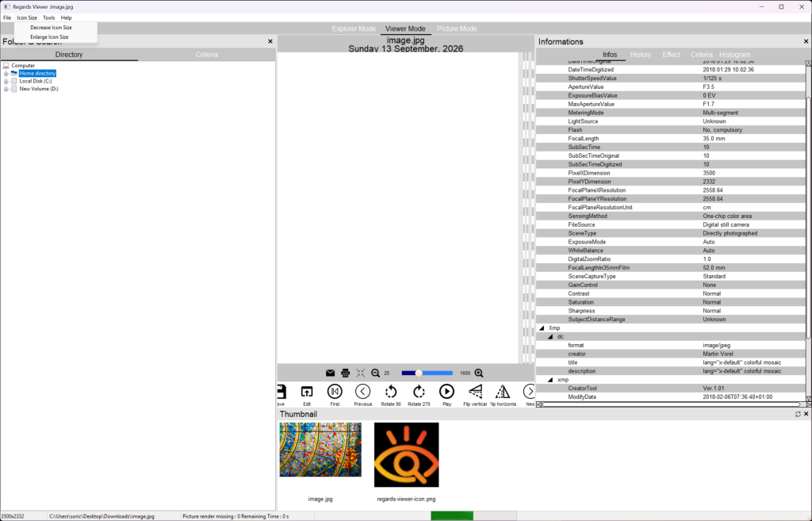Click the Save floppy disk icon
The image size is (812, 521).
[282, 392]
